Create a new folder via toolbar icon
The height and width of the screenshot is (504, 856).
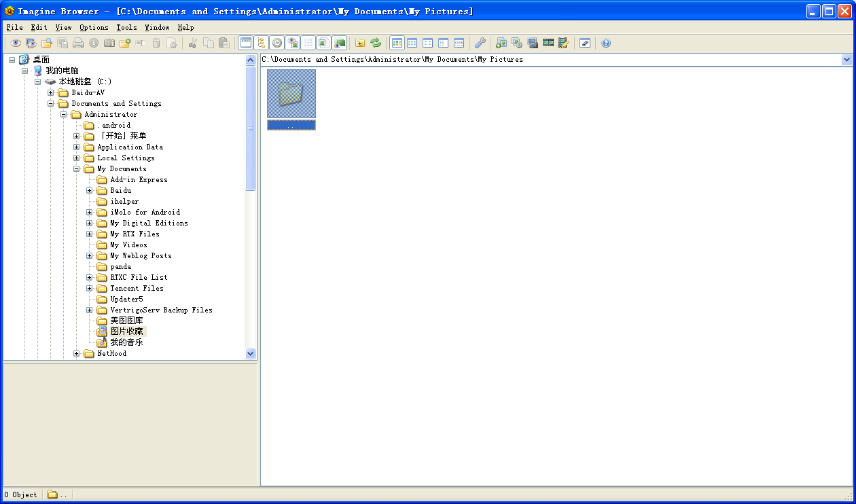125,43
